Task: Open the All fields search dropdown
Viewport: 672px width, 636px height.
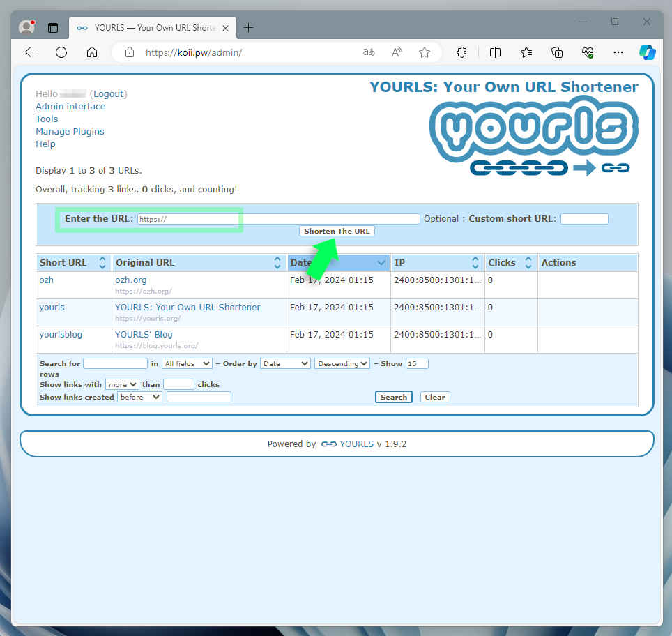Action: click(188, 363)
